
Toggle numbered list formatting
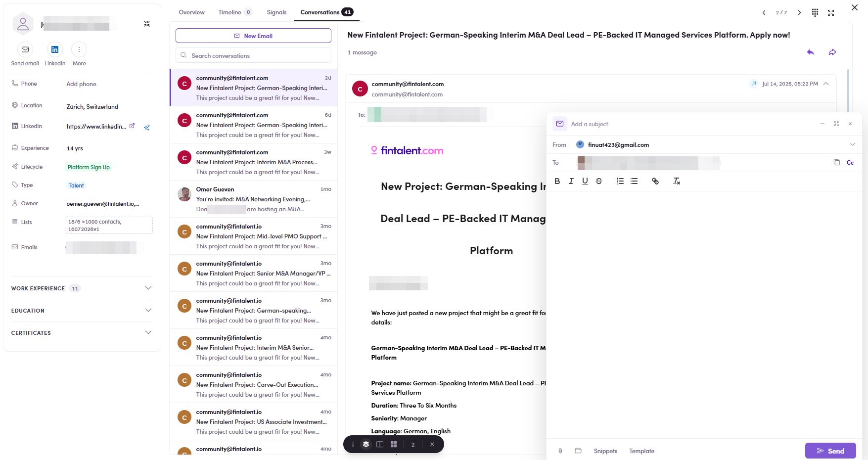point(620,181)
